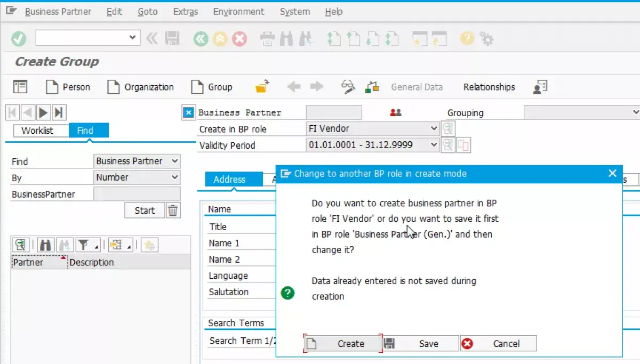Open the Grouping dropdown
Screen dimensions: 640x364
(x=582, y=112)
